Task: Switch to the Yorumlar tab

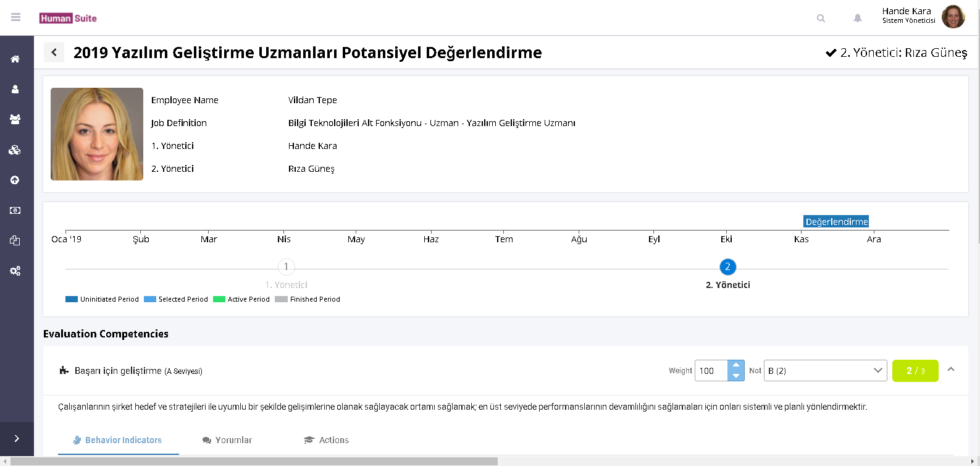Action: coord(227,440)
